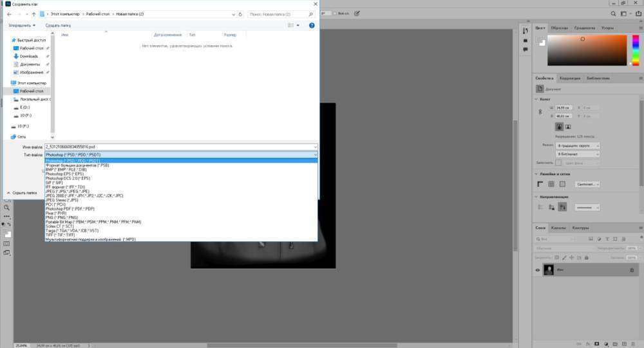The width and height of the screenshot is (644, 348).
Task: Open the Градиенты tab in the color panel
Action: 584,28
